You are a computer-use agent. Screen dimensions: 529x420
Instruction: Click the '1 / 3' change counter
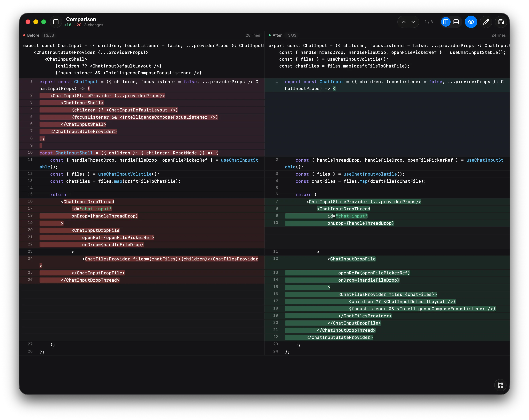point(429,22)
